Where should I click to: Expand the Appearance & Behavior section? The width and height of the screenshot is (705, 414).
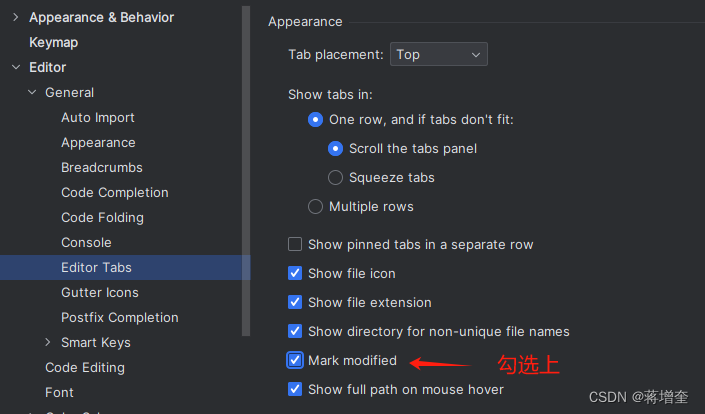(16, 17)
